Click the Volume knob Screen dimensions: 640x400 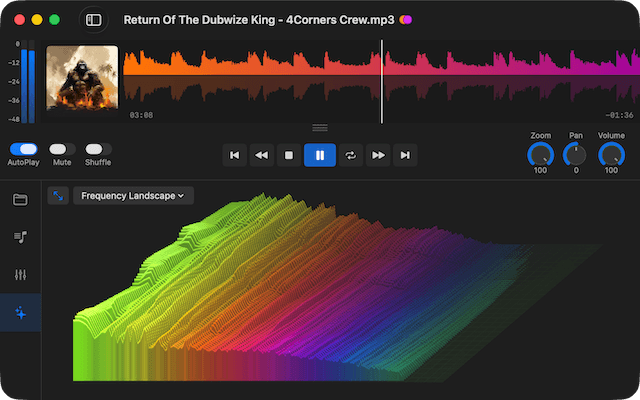tap(611, 154)
